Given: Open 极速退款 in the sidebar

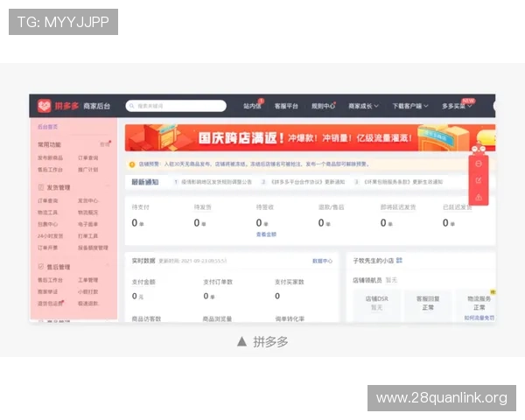Looking at the screenshot, I should [87, 303].
